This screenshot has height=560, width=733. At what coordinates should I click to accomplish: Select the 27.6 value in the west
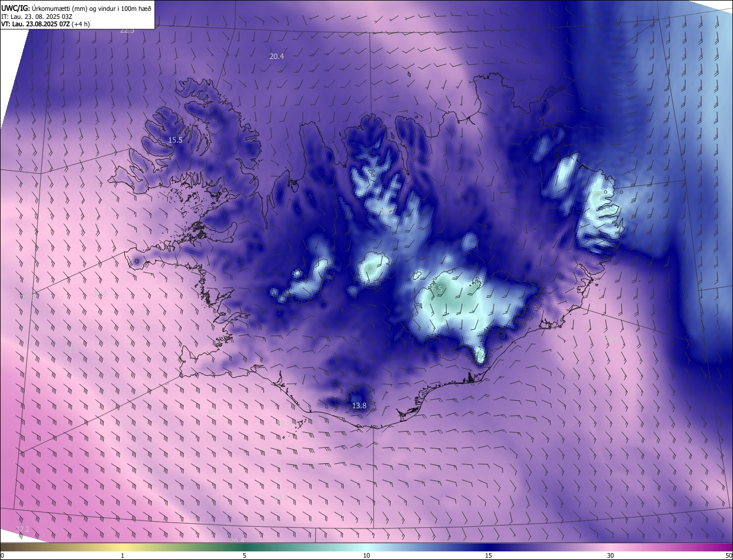[27, 298]
